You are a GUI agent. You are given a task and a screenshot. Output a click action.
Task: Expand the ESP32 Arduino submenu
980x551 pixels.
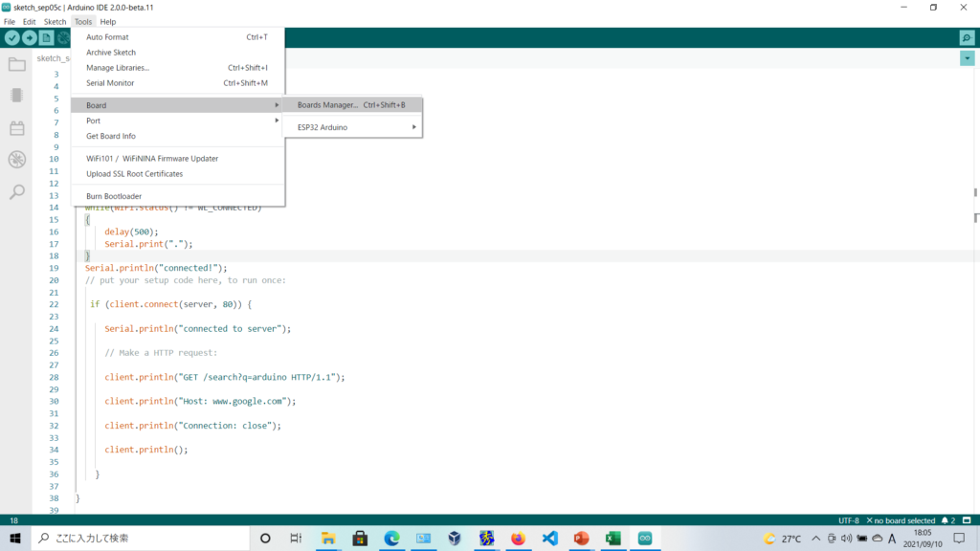pos(352,127)
